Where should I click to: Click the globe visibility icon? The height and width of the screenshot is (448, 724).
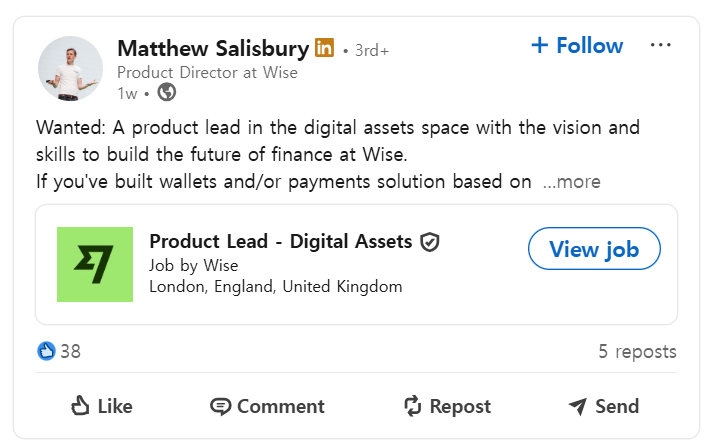[167, 93]
